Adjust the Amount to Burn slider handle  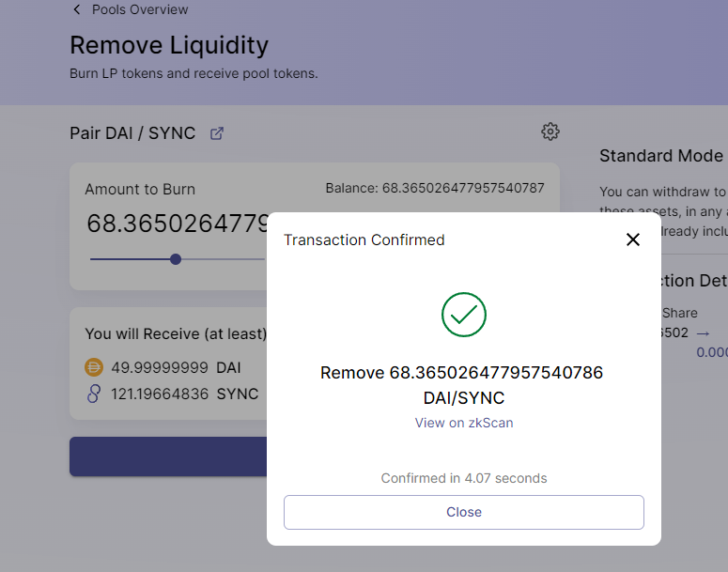176,259
